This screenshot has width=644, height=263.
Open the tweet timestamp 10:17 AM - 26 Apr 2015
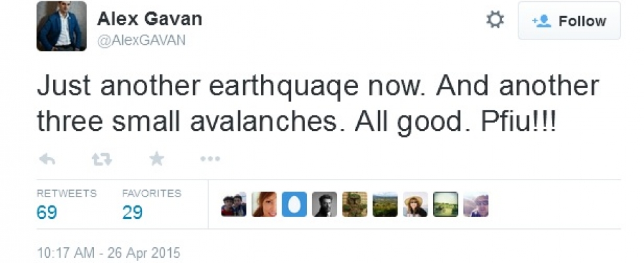coord(108,252)
